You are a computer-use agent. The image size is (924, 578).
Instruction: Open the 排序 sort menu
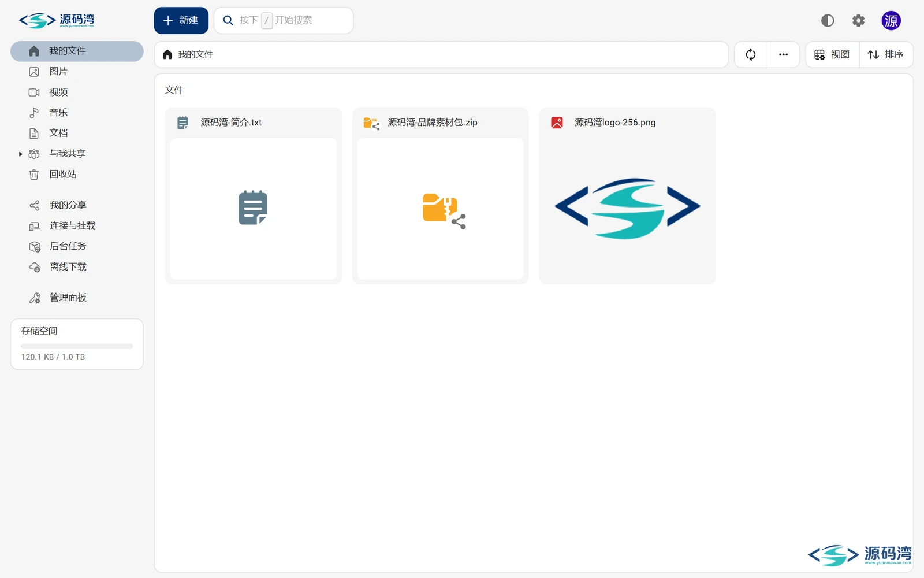[x=886, y=54]
